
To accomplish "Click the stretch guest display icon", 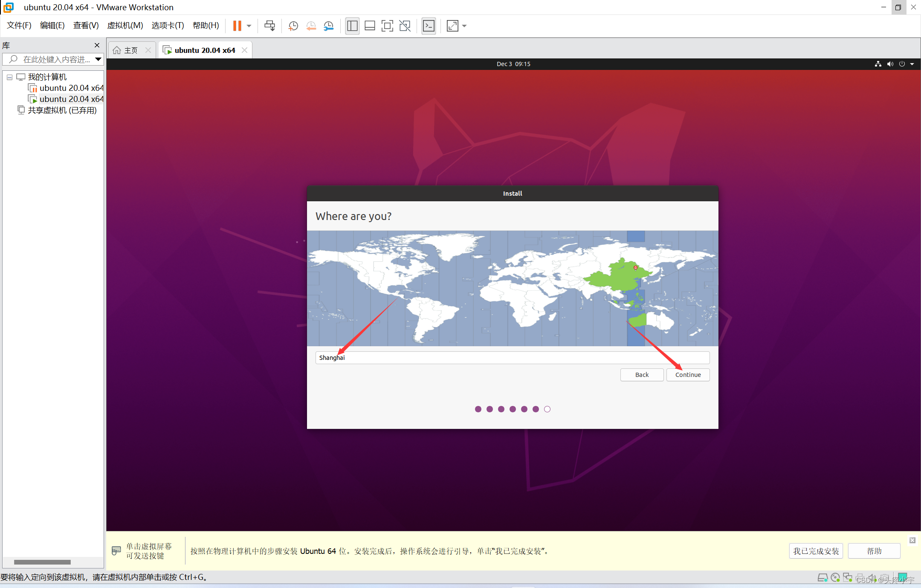I will [x=452, y=26].
